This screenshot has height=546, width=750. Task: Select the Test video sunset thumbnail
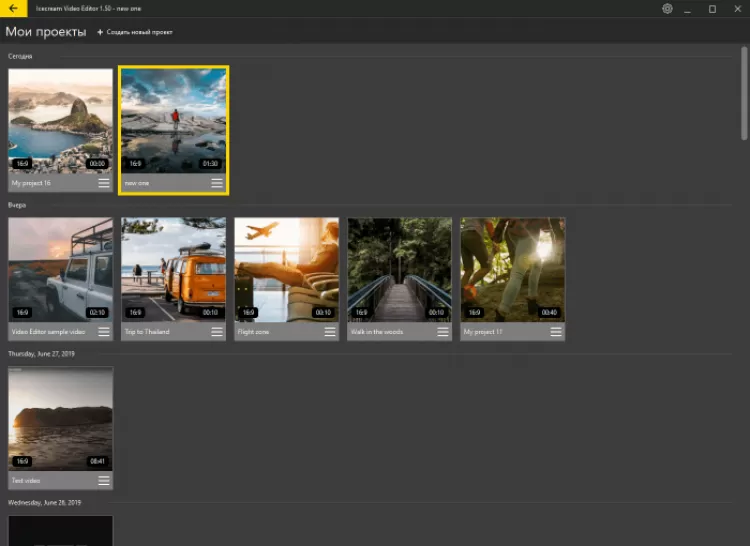60,417
